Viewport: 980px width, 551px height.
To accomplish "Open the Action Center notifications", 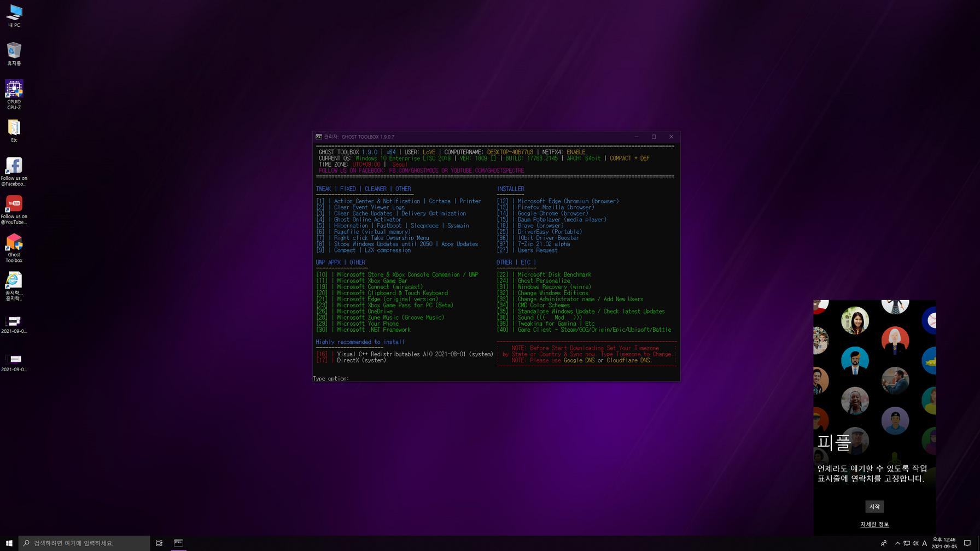I will pos(967,543).
